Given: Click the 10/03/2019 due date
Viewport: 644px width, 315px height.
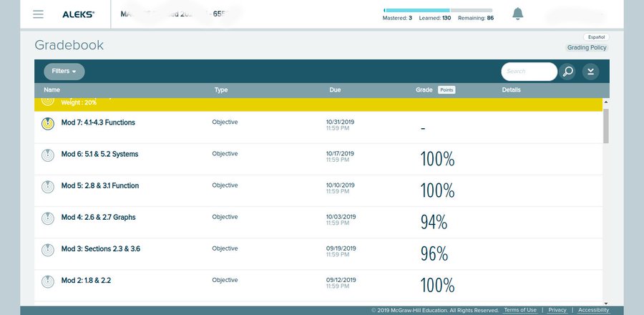Looking at the screenshot, I should (x=341, y=217).
